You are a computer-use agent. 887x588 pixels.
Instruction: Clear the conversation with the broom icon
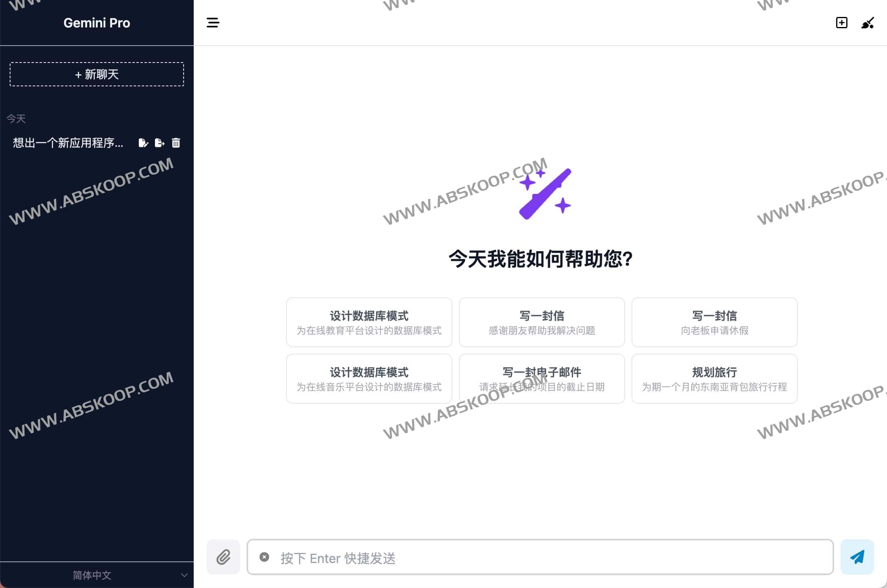click(868, 23)
